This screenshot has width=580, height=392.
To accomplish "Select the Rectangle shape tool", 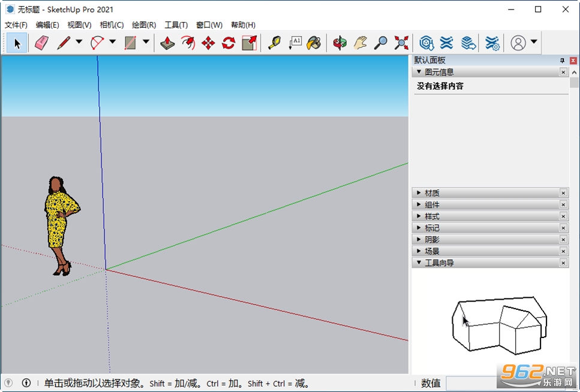I will pos(130,43).
